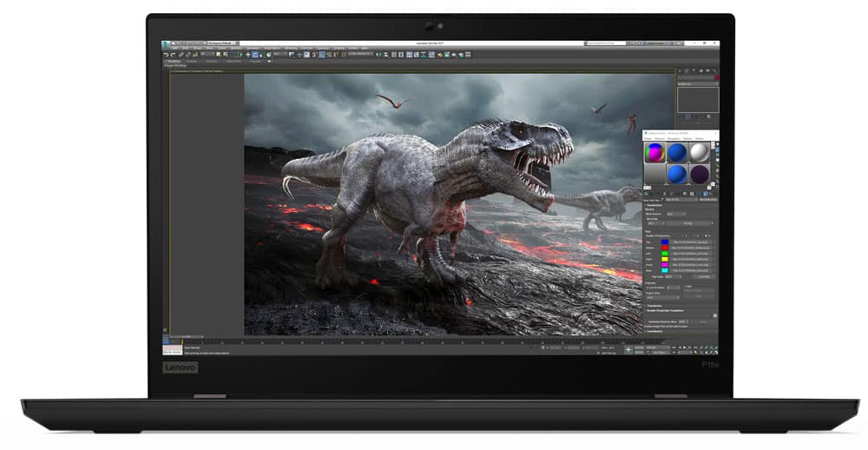Click the green map color swatch
The height and width of the screenshot is (450, 868).
(x=665, y=254)
